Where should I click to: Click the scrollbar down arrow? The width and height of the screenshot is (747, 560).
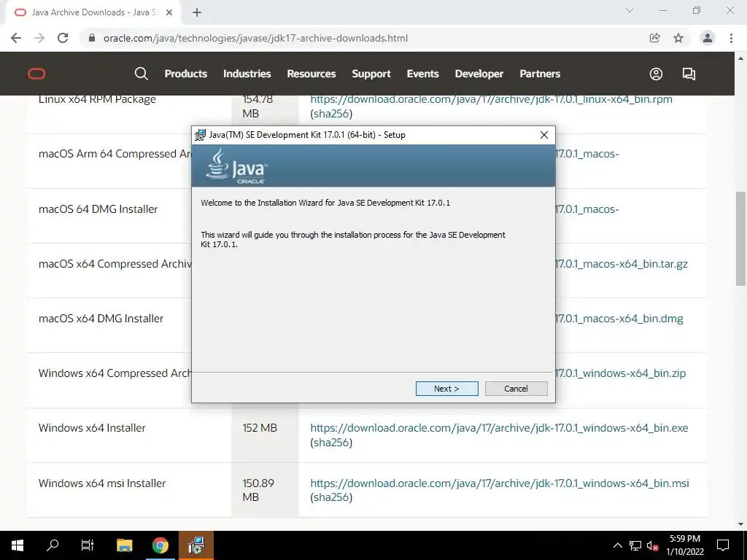pos(740,525)
